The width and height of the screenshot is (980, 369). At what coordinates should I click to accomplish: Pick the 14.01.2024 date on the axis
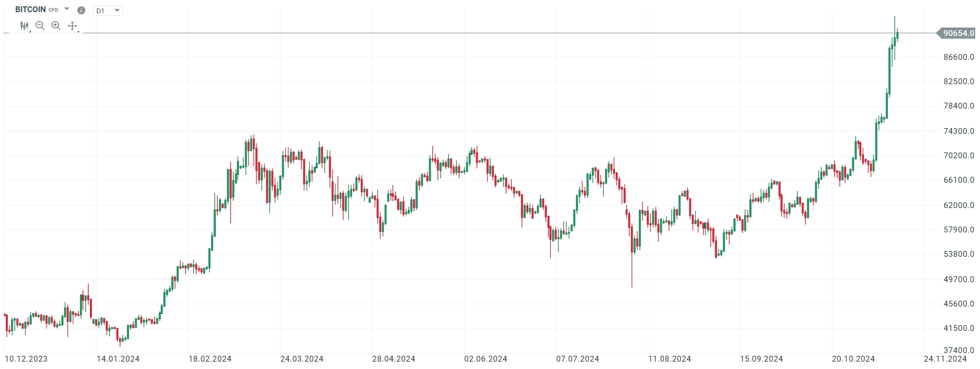point(118,359)
